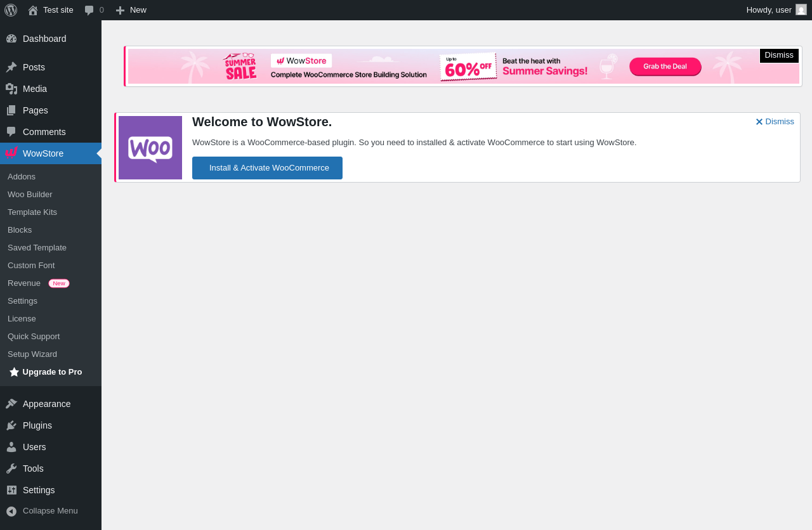
Task: Visit Test site link in admin bar
Action: pyautogui.click(x=51, y=10)
